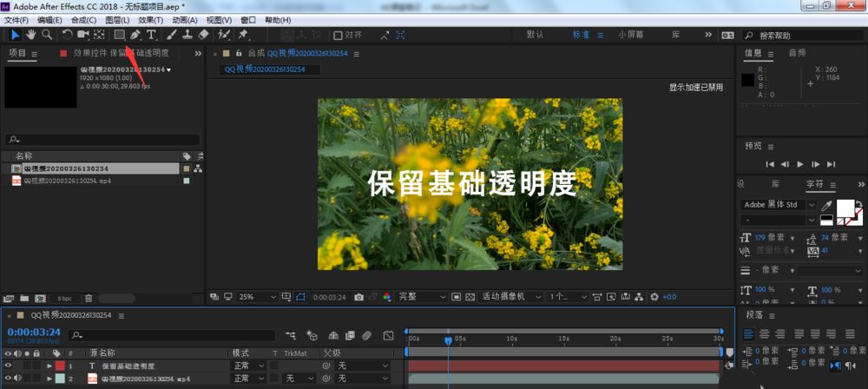Click the red label swatch of text layer
This screenshot has height=389, width=868.
60,366
